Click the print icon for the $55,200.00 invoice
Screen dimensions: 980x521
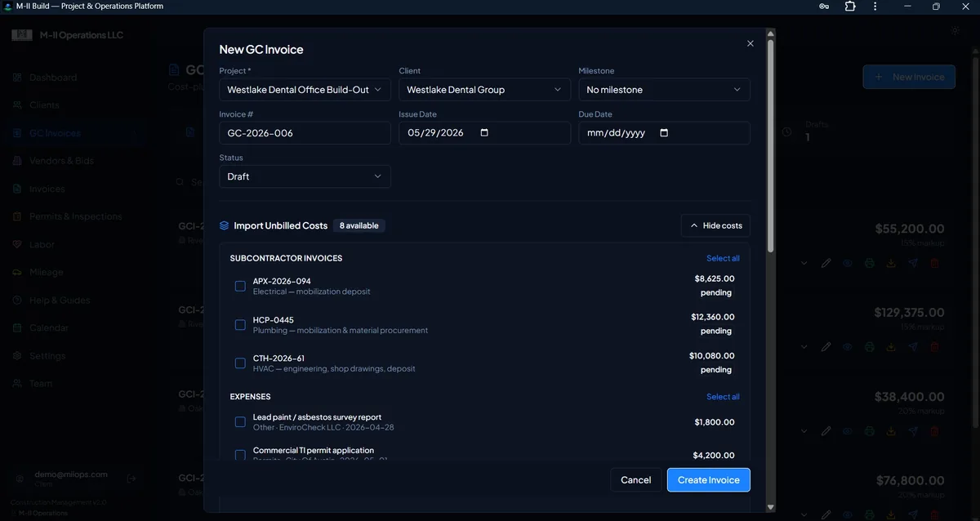pyautogui.click(x=870, y=264)
